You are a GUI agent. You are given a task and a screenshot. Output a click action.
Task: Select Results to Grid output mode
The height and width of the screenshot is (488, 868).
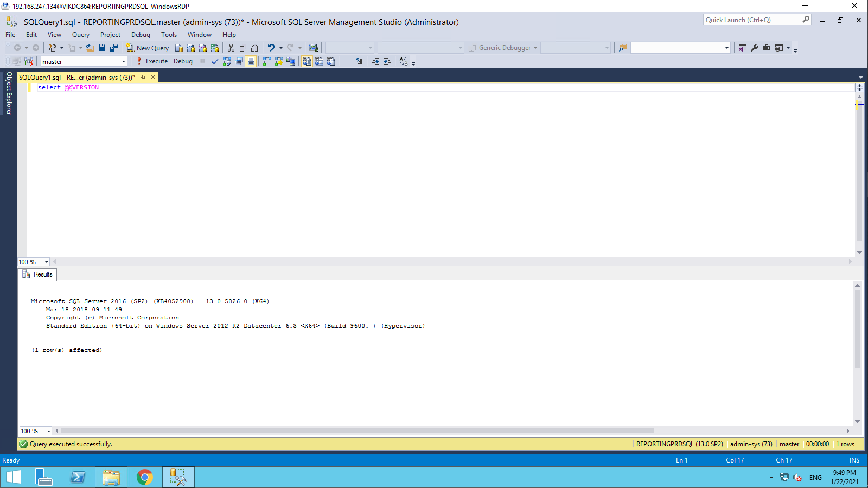[x=319, y=61]
